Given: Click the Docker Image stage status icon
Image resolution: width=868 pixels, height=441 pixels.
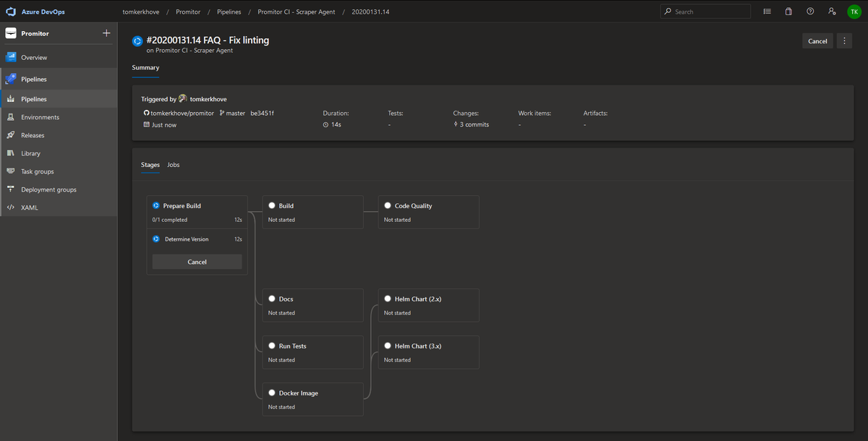Looking at the screenshot, I should (x=271, y=393).
